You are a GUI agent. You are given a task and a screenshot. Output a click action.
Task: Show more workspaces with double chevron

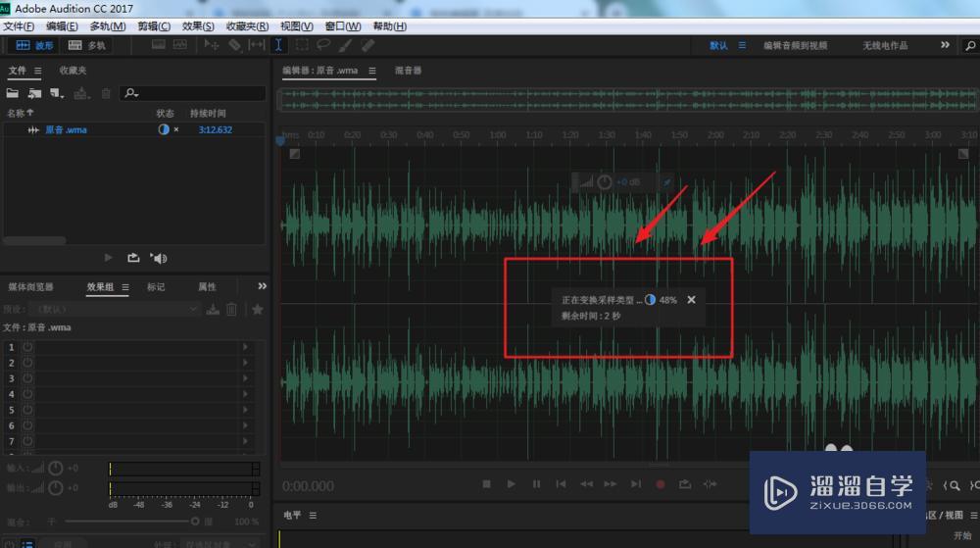tap(945, 45)
